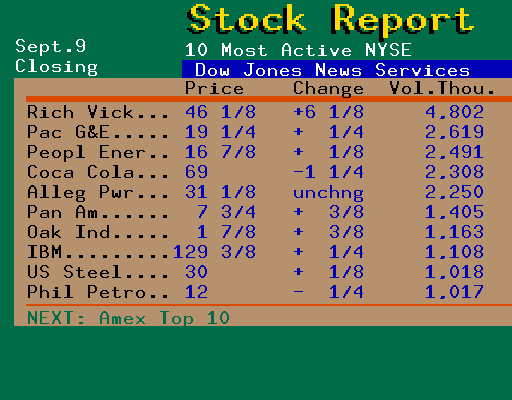Select the Coca Cola stock name
512x400 pixels.
[80, 172]
